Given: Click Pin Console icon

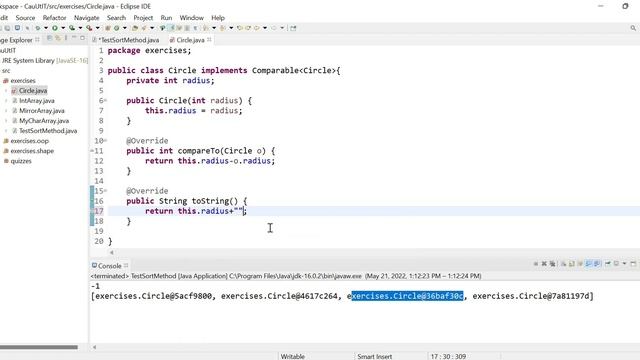Looking at the screenshot, I should click(608, 264).
